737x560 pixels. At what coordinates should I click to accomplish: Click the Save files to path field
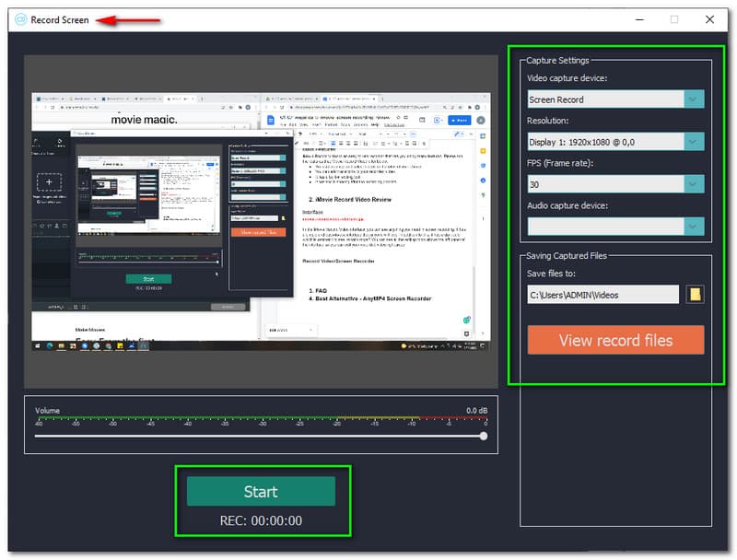pyautogui.click(x=603, y=295)
